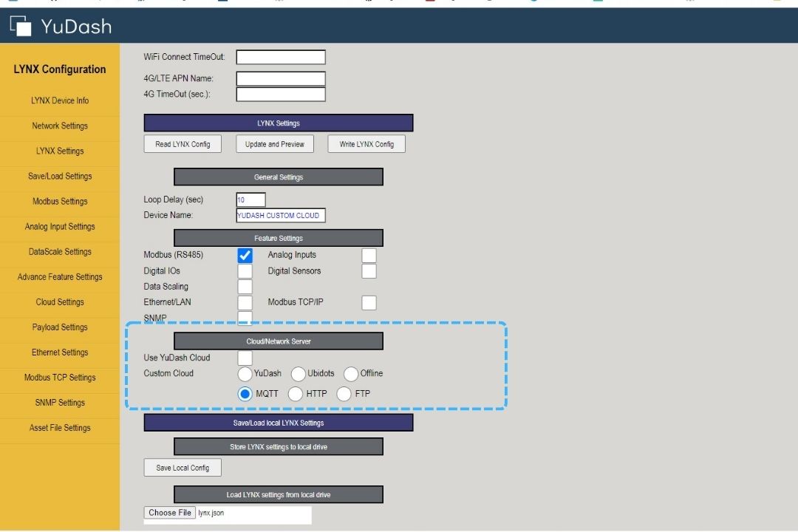Click the General Settings header bar
The image size is (798, 532).
coord(279,177)
